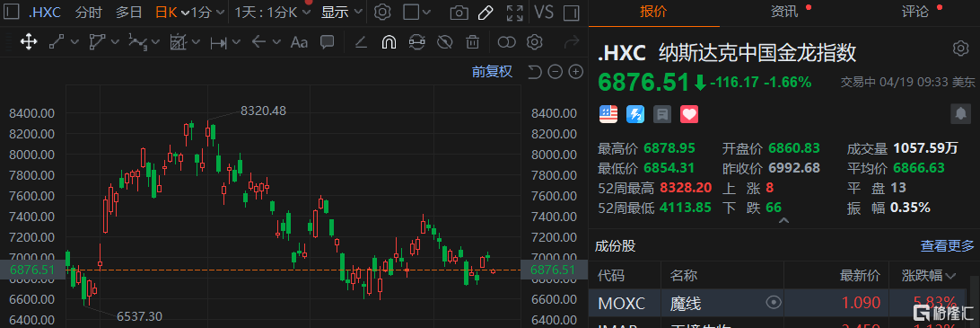Select the arrow annotation tool
This screenshot has height=328, width=980.
click(x=258, y=42)
